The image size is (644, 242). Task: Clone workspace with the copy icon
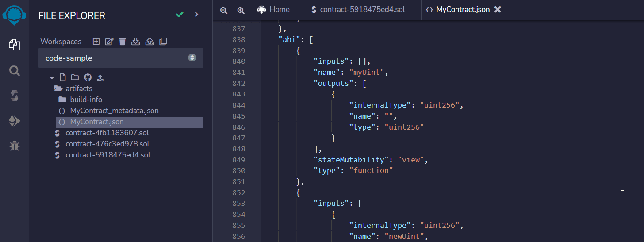pos(163,41)
